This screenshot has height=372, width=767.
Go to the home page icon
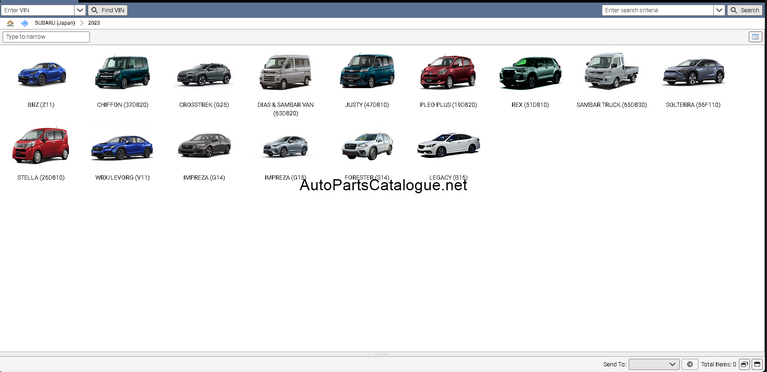(x=10, y=23)
